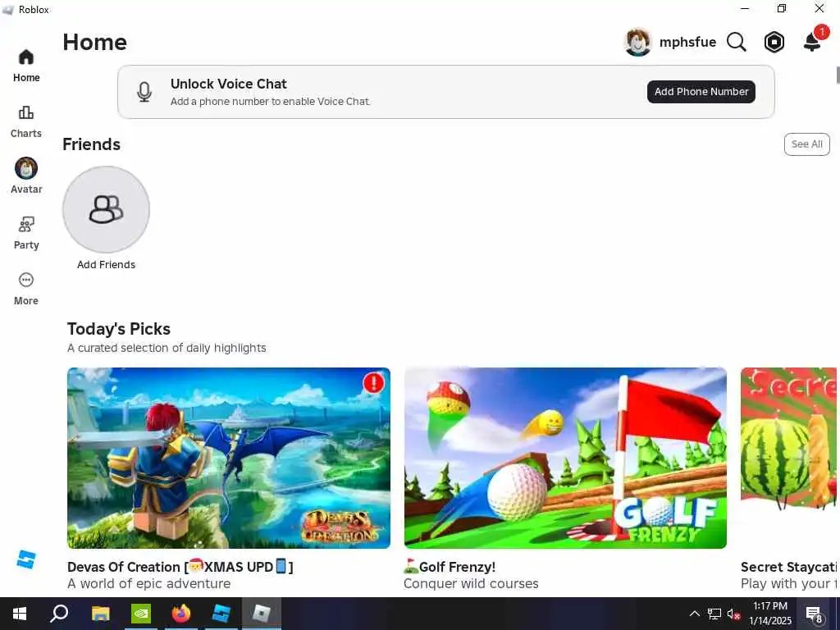Open the Golf Frenzy game thumbnail
The width and height of the screenshot is (840, 630).
(565, 458)
